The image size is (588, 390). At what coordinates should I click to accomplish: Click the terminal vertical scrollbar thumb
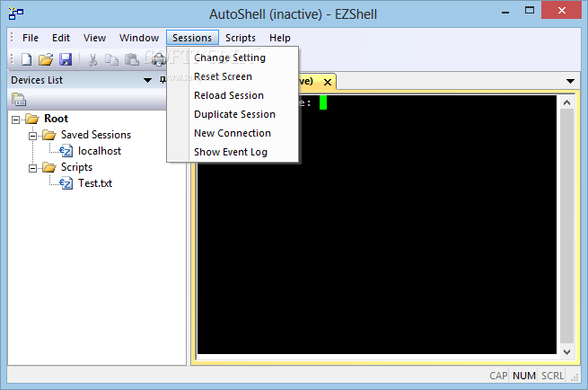click(x=566, y=226)
